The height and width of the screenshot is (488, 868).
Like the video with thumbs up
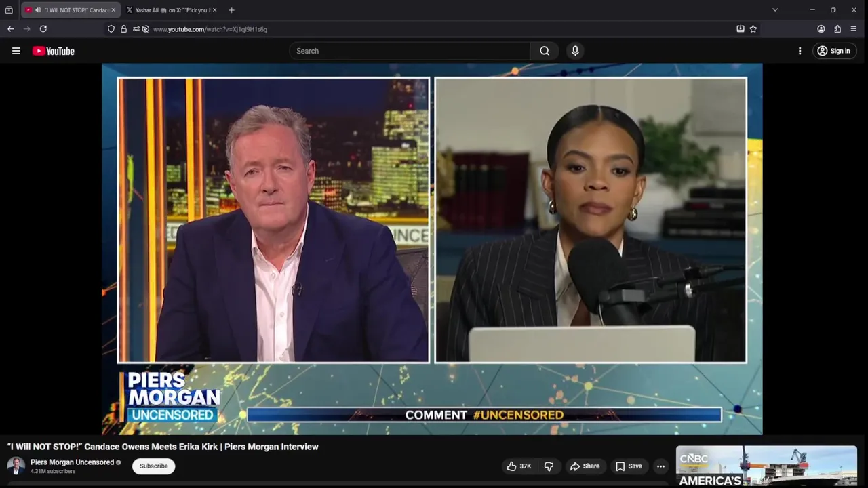coord(519,466)
